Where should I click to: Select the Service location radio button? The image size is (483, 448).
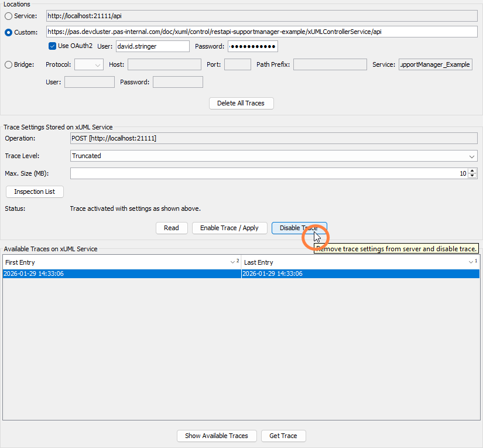pyautogui.click(x=8, y=16)
